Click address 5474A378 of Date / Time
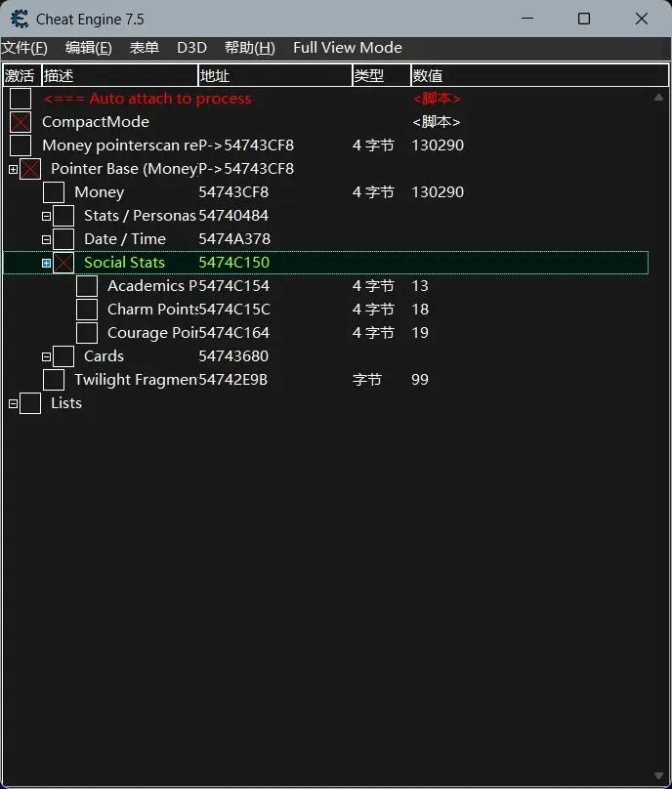 pos(234,239)
